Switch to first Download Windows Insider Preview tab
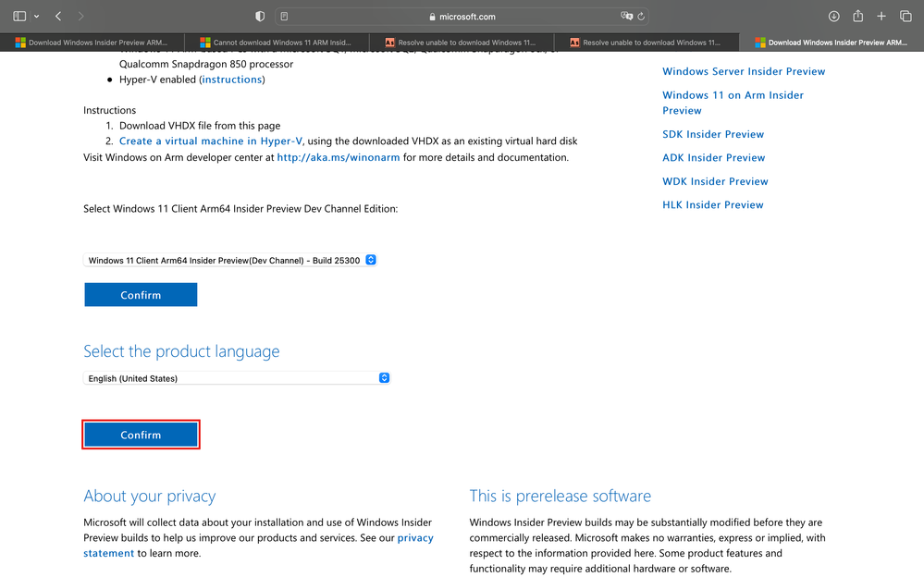 (92, 43)
